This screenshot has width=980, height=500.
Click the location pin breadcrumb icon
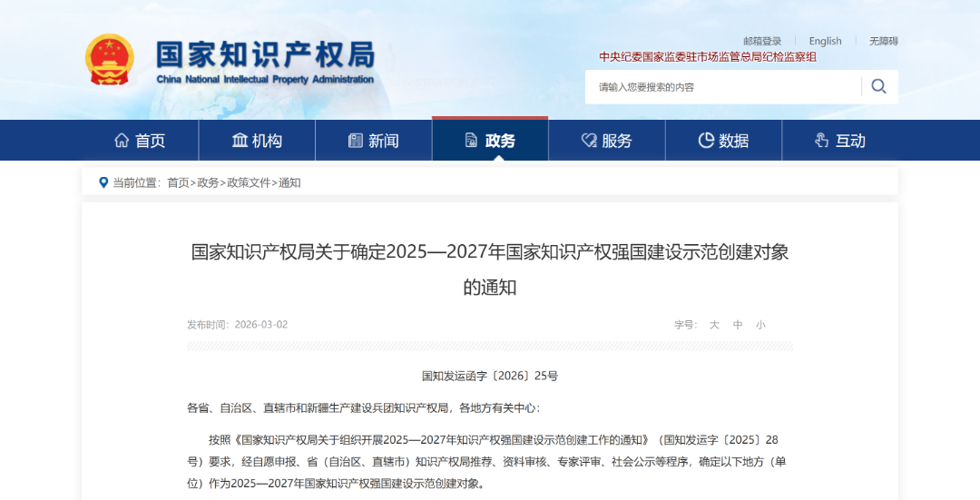click(103, 182)
